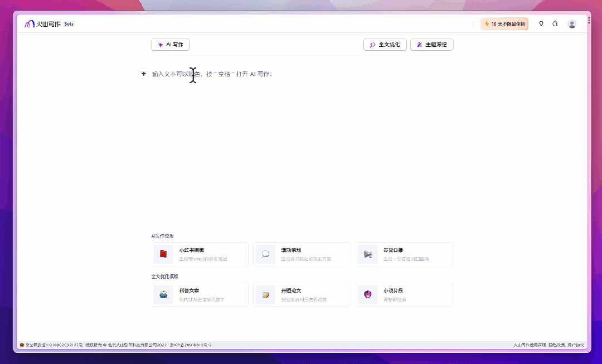Image resolution: width=602 pixels, height=364 pixels.
Task: Click the 开题论文 pencil document icon
Action: pyautogui.click(x=265, y=295)
